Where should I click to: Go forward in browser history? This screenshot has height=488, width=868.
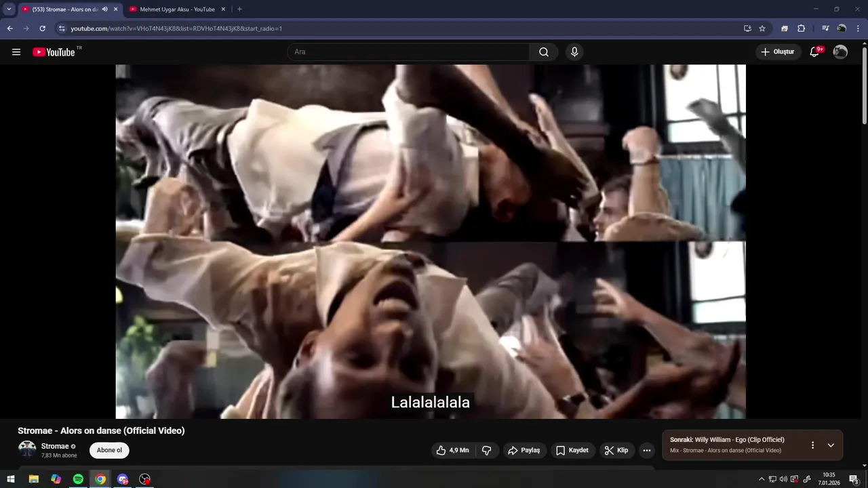26,28
